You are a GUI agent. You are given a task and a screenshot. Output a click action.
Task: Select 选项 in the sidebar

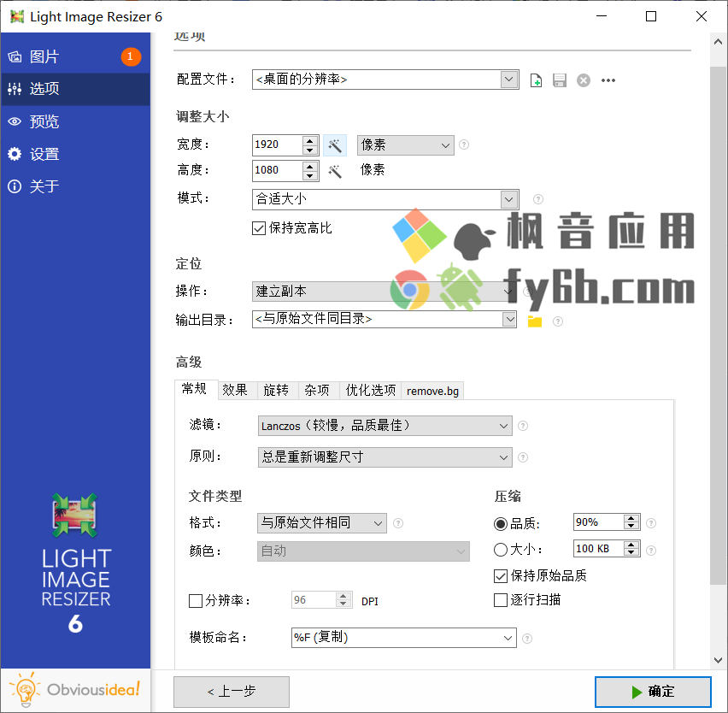[75, 89]
